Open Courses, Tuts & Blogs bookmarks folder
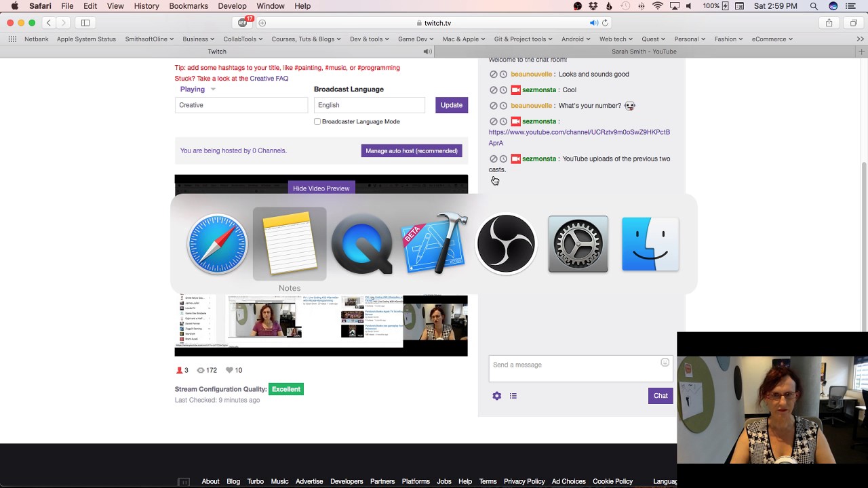 pos(306,39)
